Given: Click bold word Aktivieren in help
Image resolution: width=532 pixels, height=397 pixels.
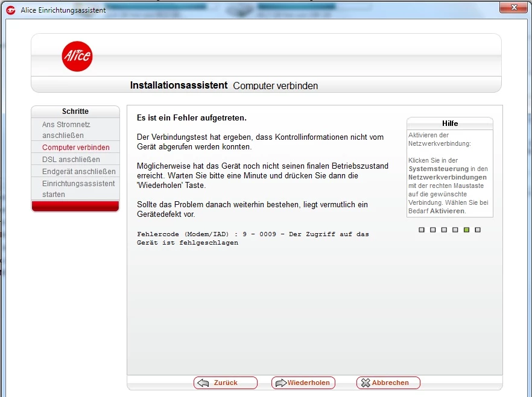Looking at the screenshot, I should (x=447, y=211).
